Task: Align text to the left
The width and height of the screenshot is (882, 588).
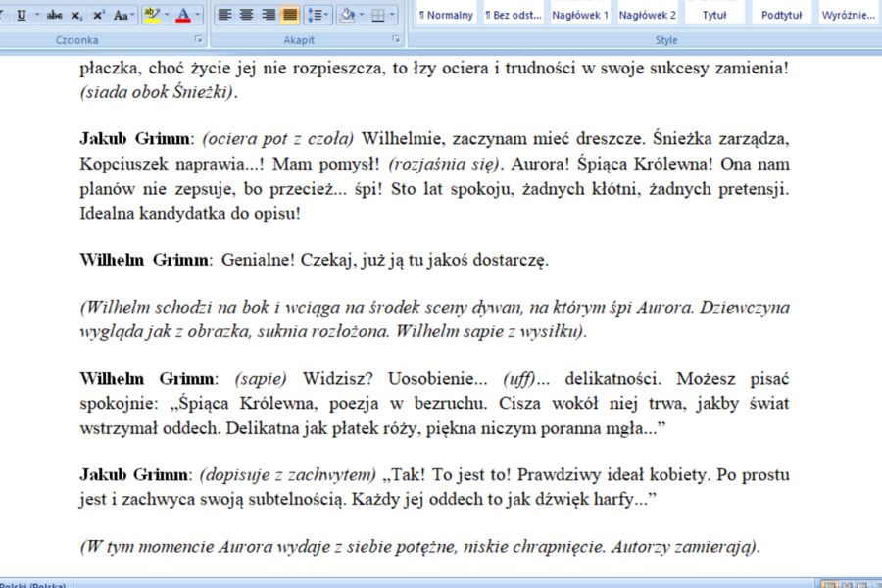Action: pyautogui.click(x=224, y=15)
